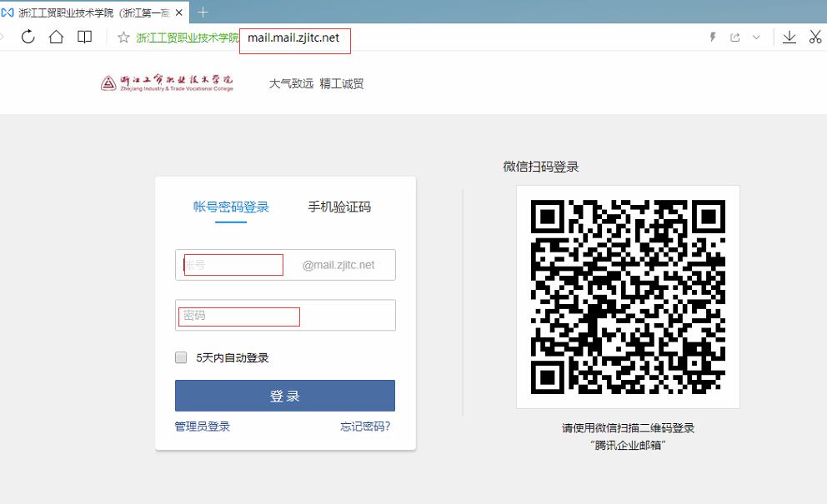Image resolution: width=827 pixels, height=504 pixels.
Task: Click the 忘记密码? link
Action: [365, 427]
